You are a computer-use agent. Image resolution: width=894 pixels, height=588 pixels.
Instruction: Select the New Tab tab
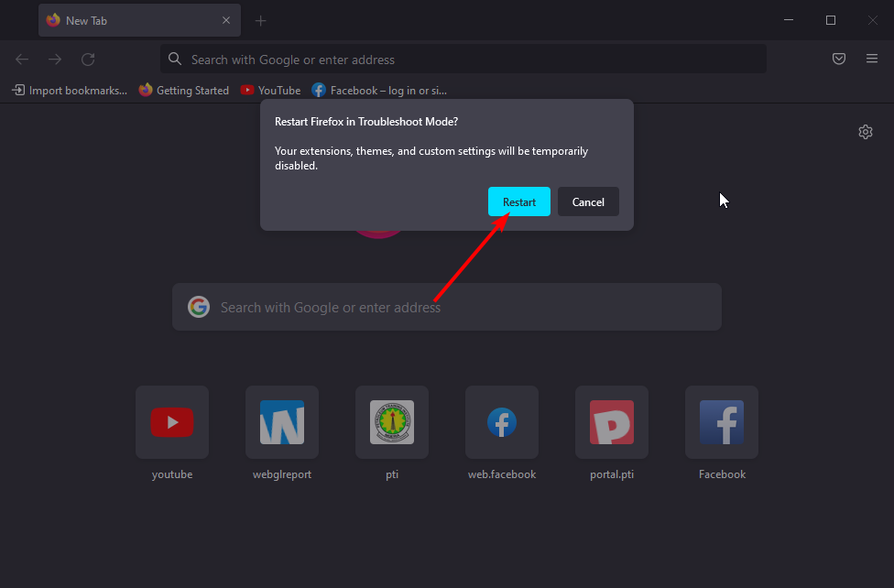click(139, 20)
